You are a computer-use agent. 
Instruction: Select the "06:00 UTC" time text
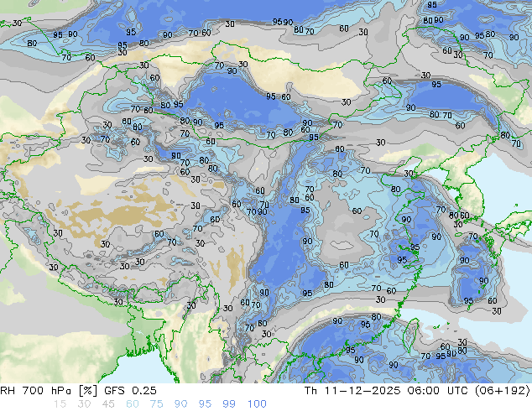[438, 391]
